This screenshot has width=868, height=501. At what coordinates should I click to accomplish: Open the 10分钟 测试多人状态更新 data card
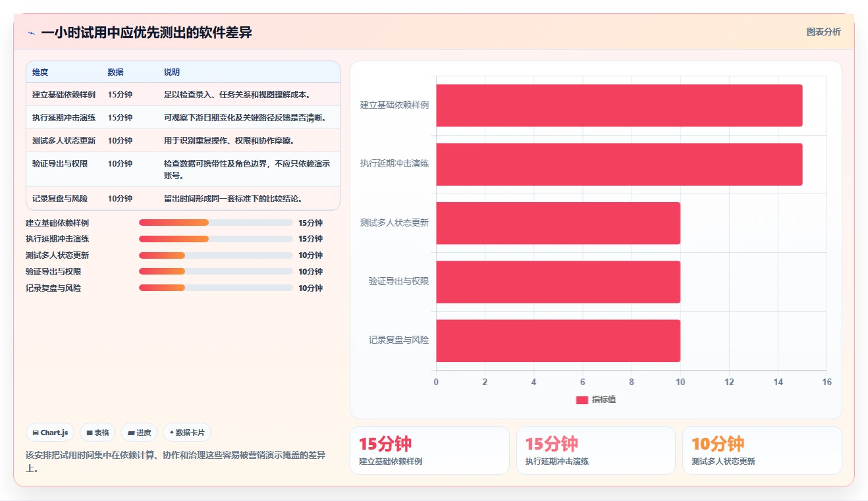pyautogui.click(x=762, y=450)
